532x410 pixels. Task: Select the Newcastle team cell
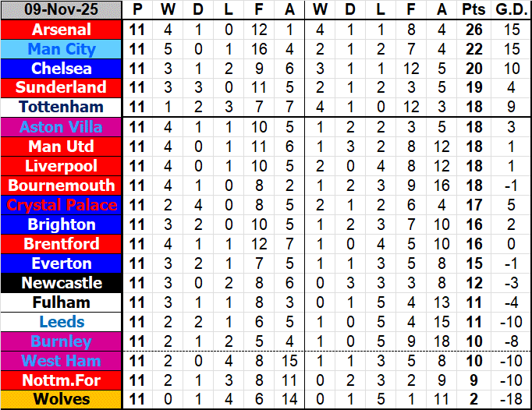tap(62, 283)
